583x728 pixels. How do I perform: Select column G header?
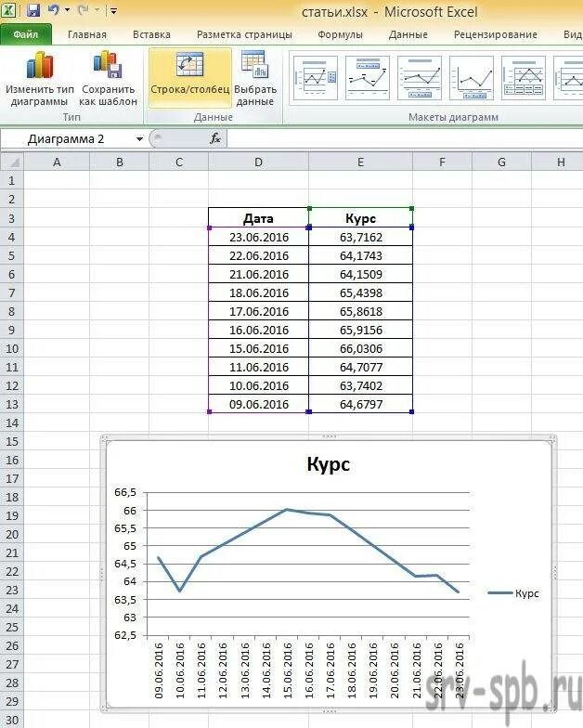pos(501,162)
